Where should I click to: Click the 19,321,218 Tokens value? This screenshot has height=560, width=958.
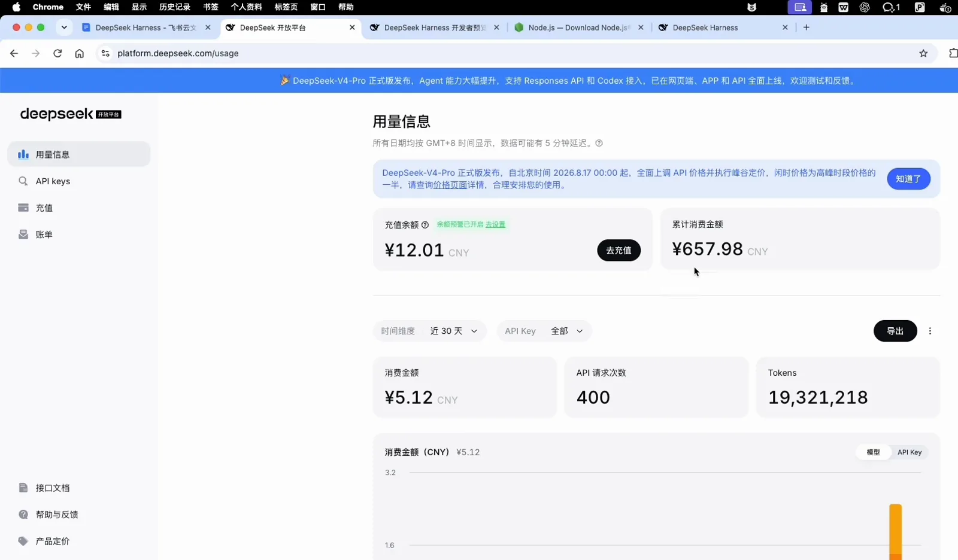click(818, 397)
